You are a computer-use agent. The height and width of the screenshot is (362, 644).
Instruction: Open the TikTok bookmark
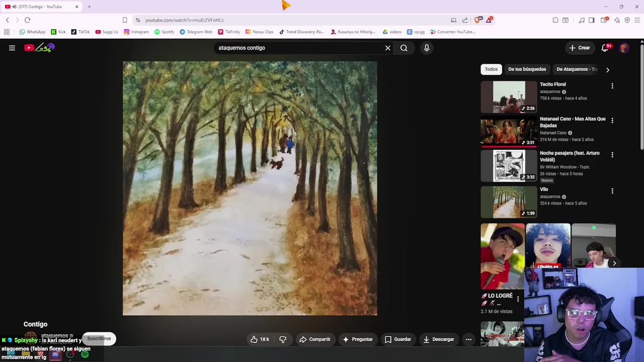[x=80, y=32]
